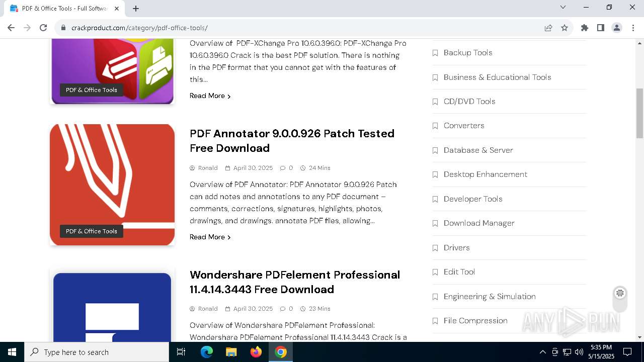The width and height of the screenshot is (644, 362).
Task: Click the page vertical scrollbar thumb
Action: tap(639, 113)
